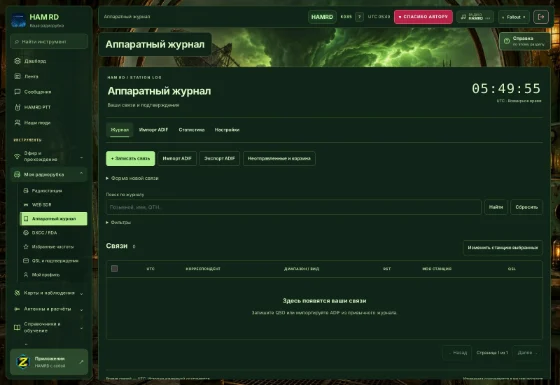Click the Далее pagination button
The height and width of the screenshot is (385, 560).
[x=528, y=353]
